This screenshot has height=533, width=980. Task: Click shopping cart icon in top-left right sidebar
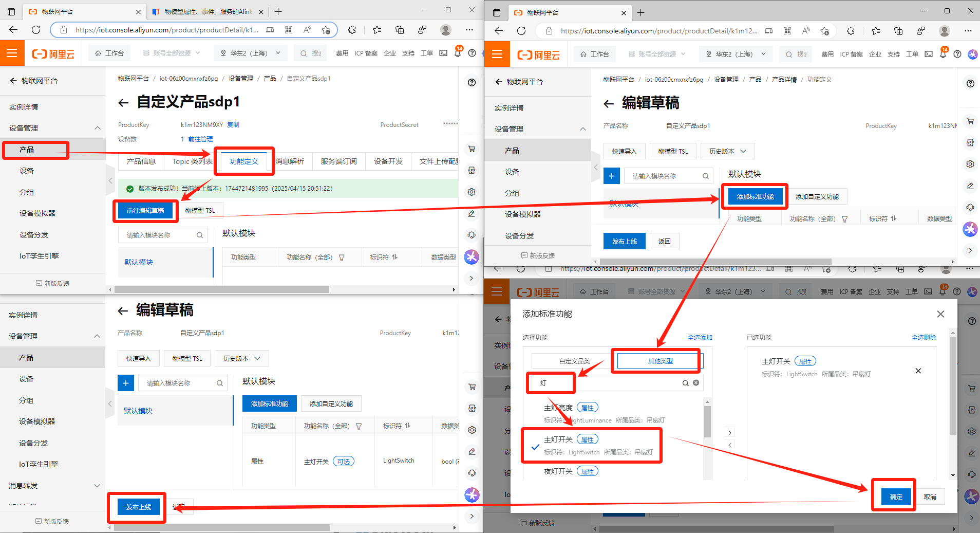472,149
